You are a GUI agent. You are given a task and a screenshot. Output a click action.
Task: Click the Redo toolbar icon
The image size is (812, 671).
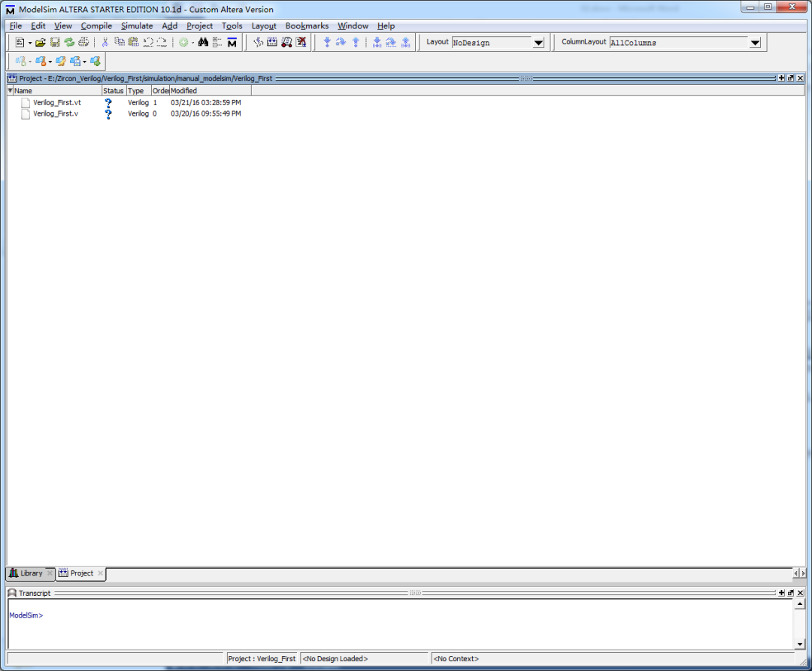[x=162, y=42]
